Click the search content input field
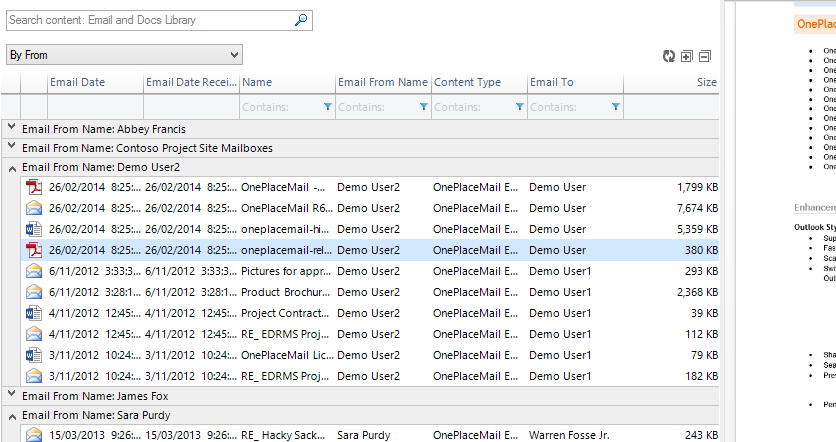This screenshot has width=836, height=442. 150,20
